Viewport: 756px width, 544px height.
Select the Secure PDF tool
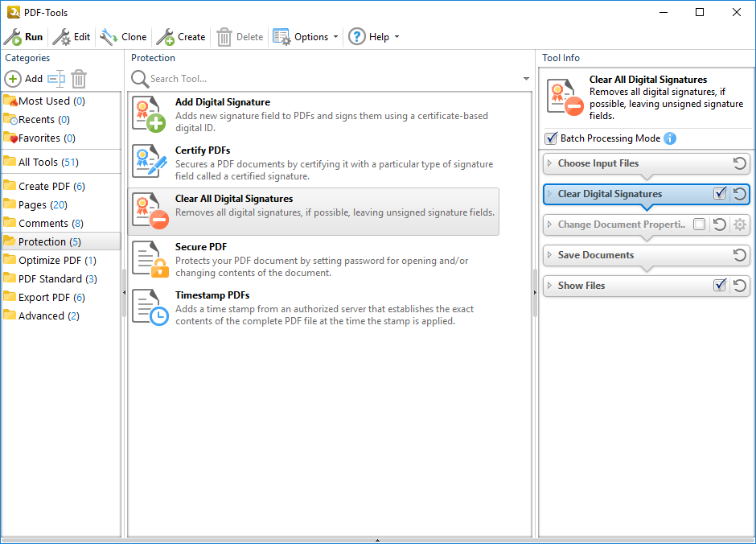[x=314, y=260]
